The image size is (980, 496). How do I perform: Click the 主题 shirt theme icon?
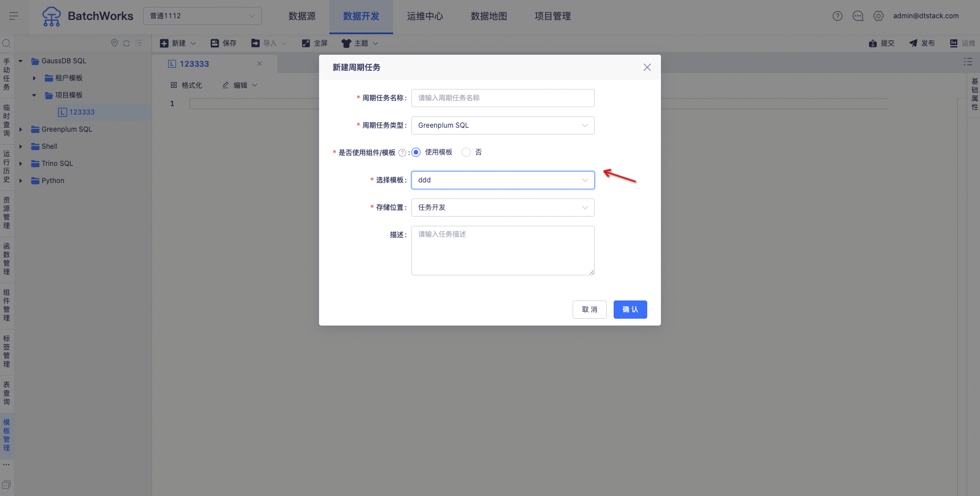pyautogui.click(x=346, y=43)
